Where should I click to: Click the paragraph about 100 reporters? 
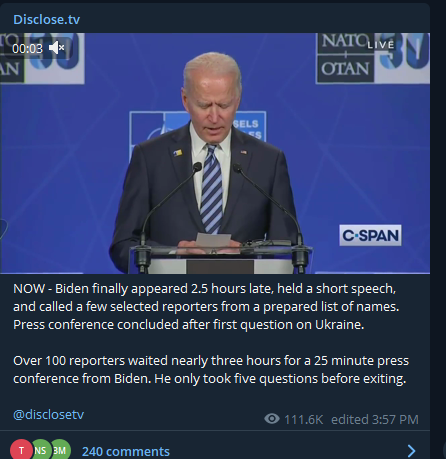pos(211,370)
